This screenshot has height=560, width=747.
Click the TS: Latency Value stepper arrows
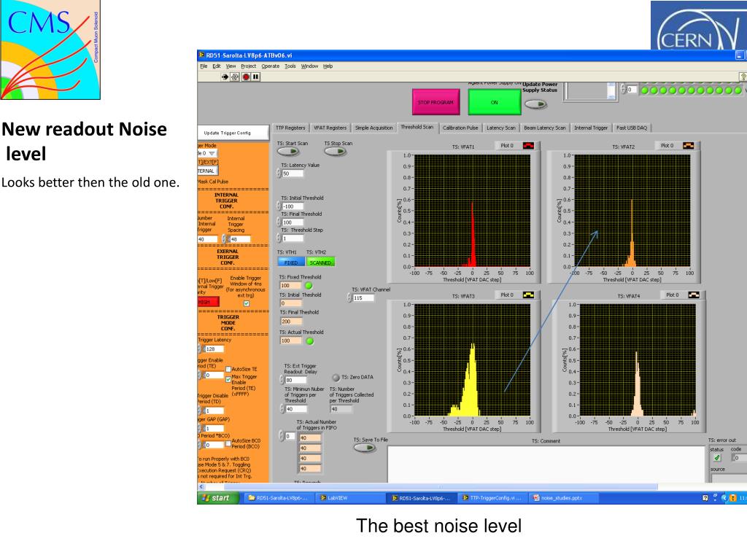[x=279, y=174]
